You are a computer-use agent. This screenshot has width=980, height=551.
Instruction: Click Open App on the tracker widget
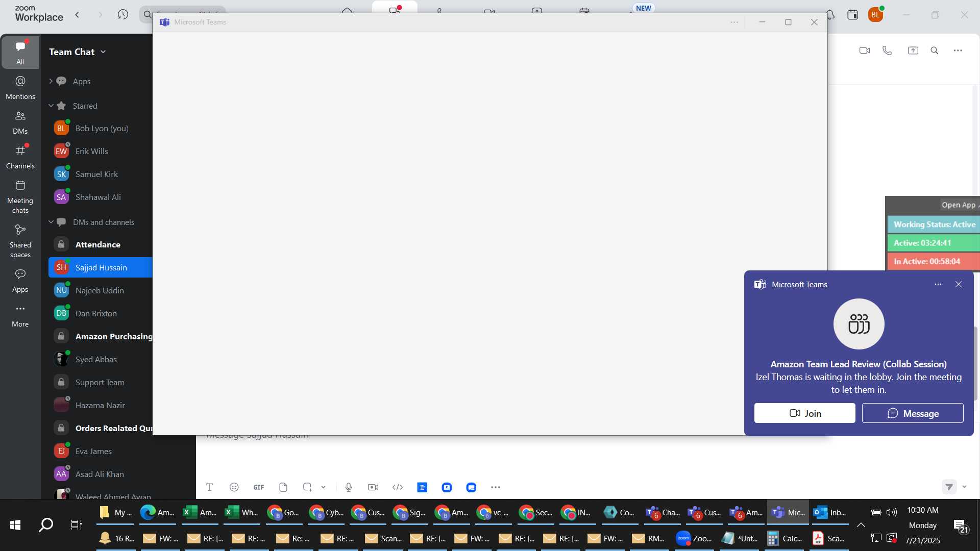coord(959,205)
